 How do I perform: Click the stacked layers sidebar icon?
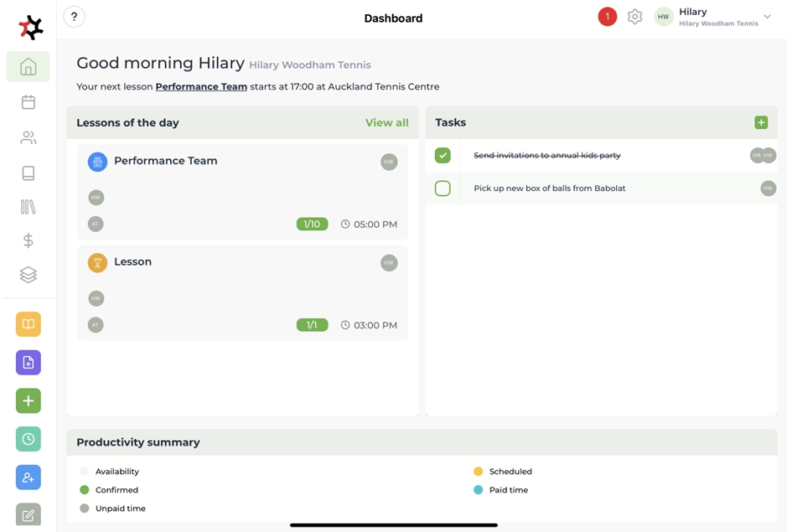(28, 275)
